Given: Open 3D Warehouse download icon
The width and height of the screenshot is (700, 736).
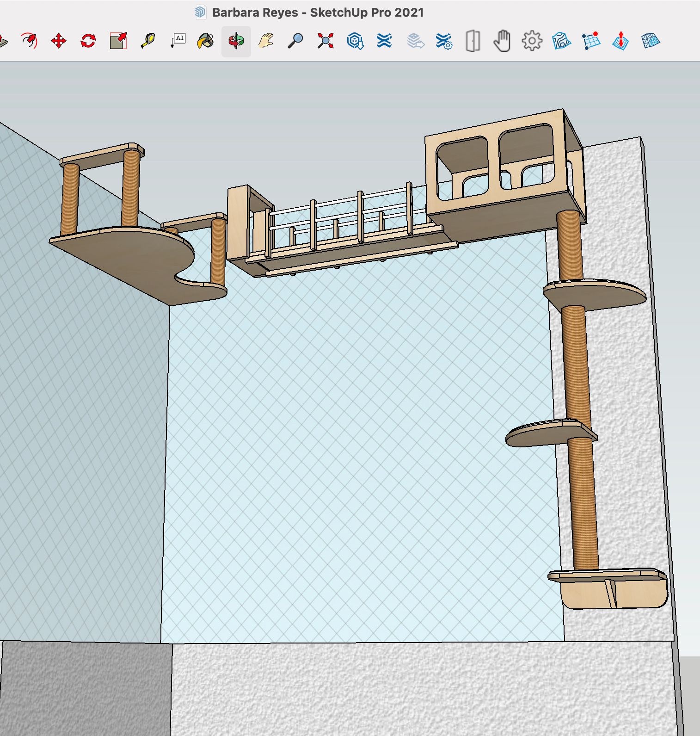Looking at the screenshot, I should 355,41.
